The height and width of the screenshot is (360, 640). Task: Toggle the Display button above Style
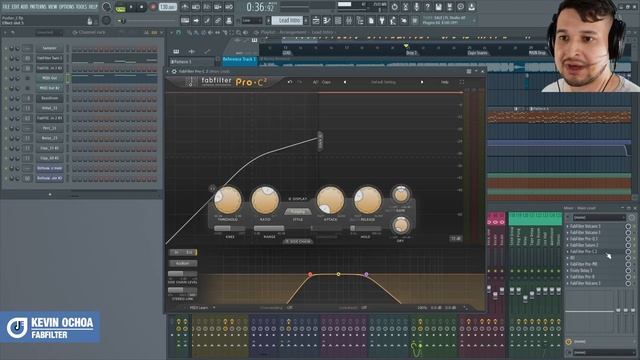[x=298, y=199]
